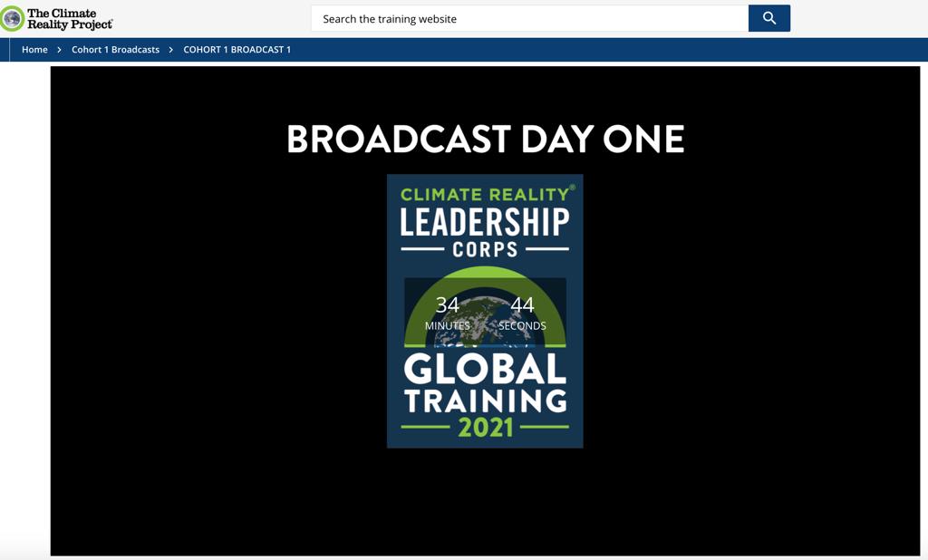
Task: Select COHORT 1 BROADCAST 1 breadcrumb
Action: coord(237,50)
